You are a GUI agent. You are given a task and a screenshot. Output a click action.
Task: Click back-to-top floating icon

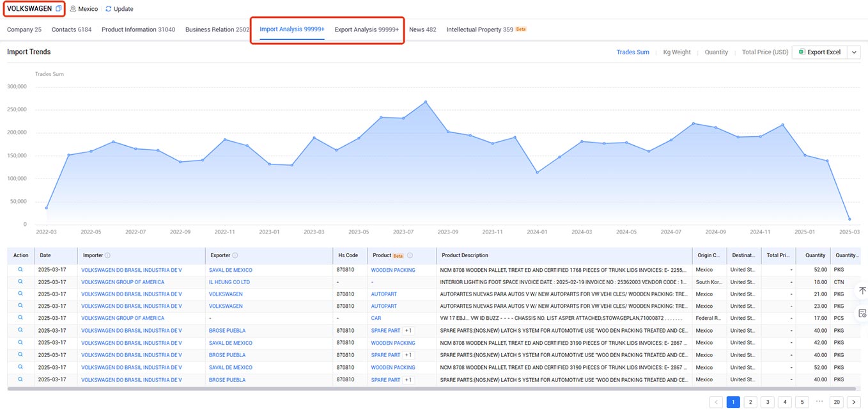pyautogui.click(x=861, y=290)
